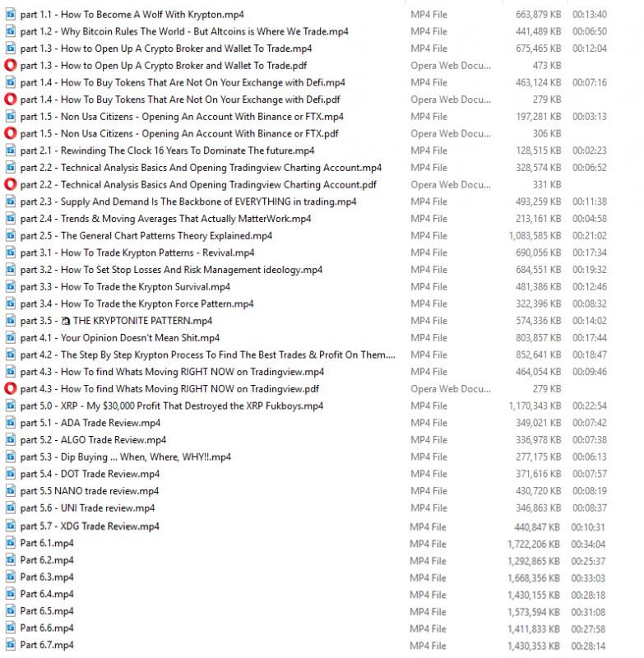Click MP4 icon for part 3.3 Krypton Survival
Viewport: 644px width, 658px height.
pos(11,286)
